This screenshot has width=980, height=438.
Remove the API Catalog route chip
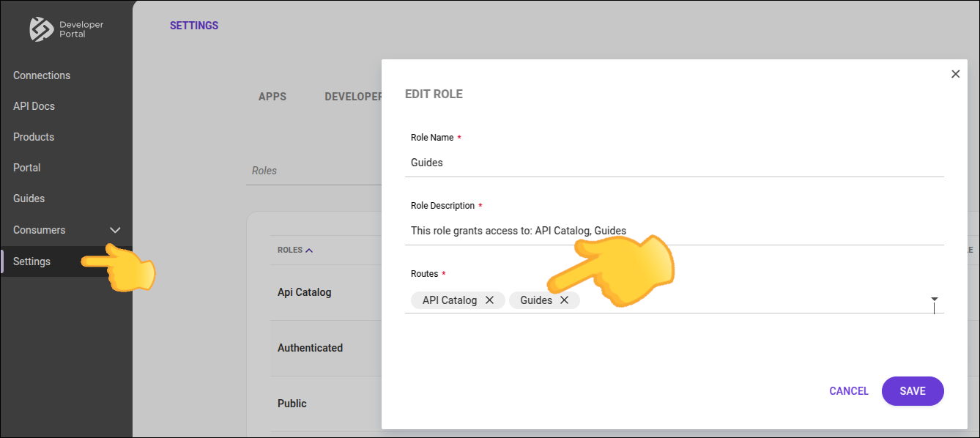click(489, 300)
